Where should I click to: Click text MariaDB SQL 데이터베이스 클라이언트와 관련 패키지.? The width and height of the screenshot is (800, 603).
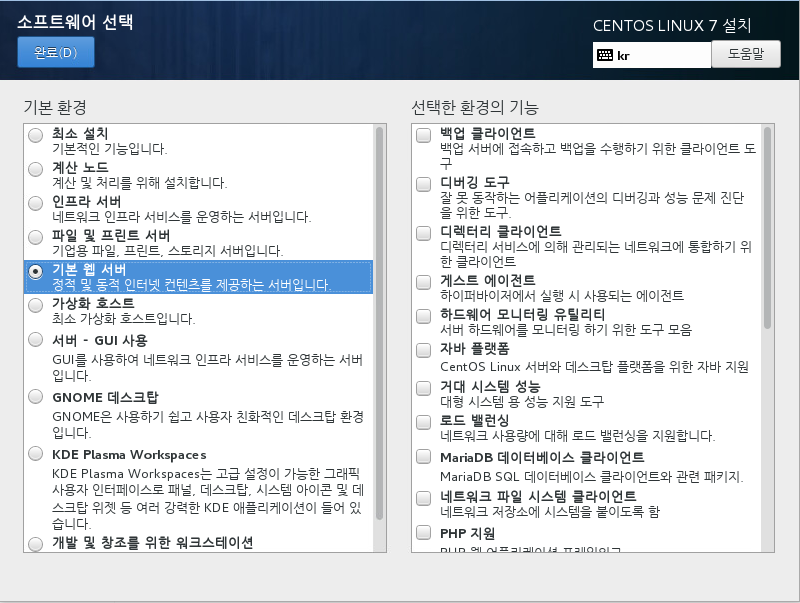pos(592,476)
